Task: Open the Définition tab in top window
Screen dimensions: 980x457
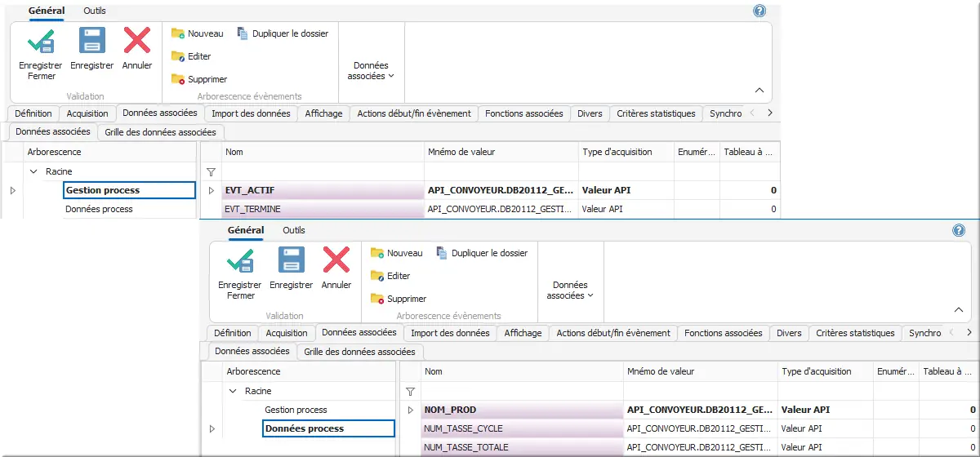Action: click(33, 113)
